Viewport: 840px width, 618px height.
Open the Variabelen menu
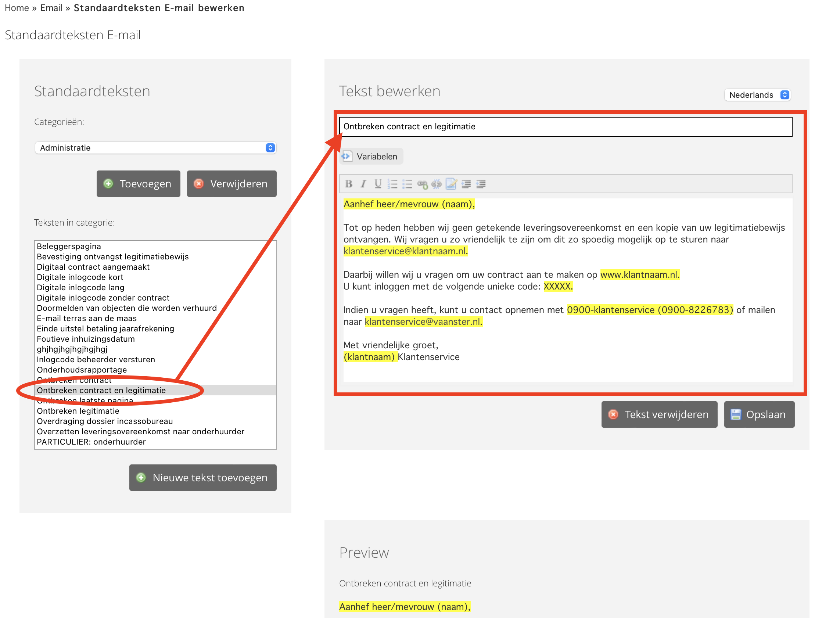pyautogui.click(x=371, y=157)
